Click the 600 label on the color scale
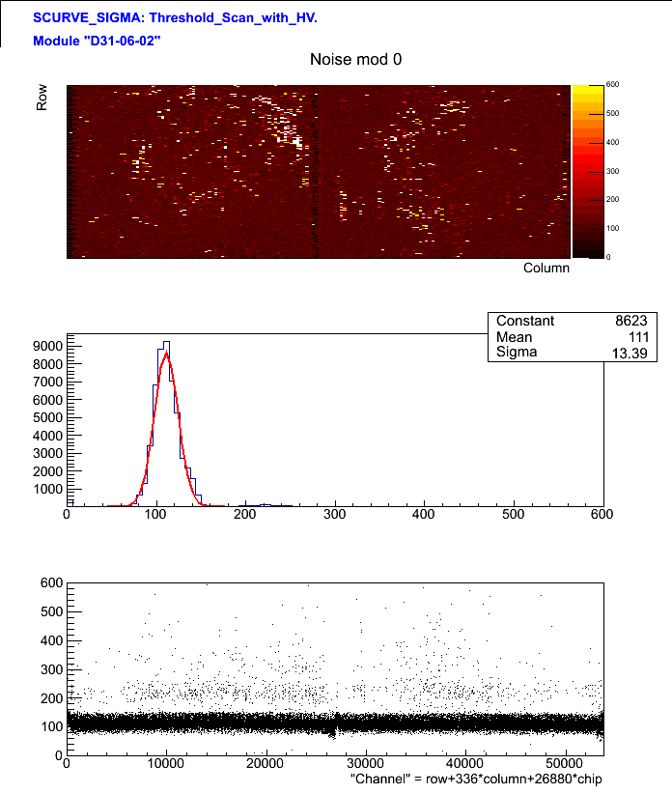 point(612,85)
